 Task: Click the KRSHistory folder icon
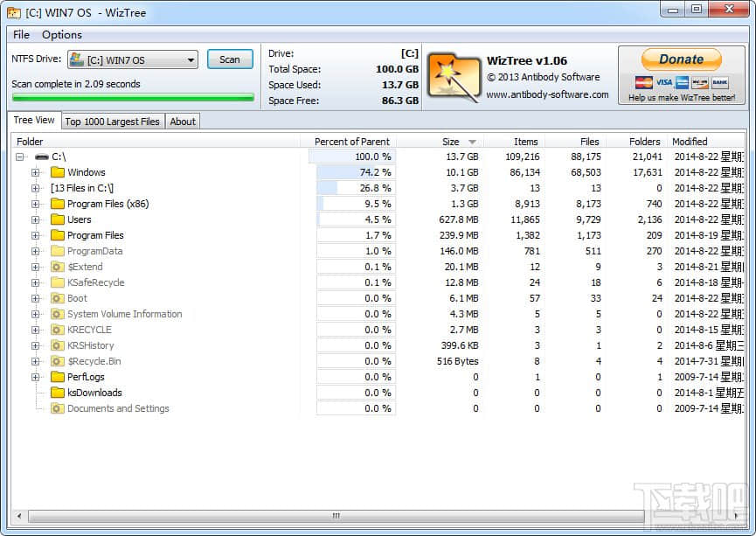click(58, 345)
